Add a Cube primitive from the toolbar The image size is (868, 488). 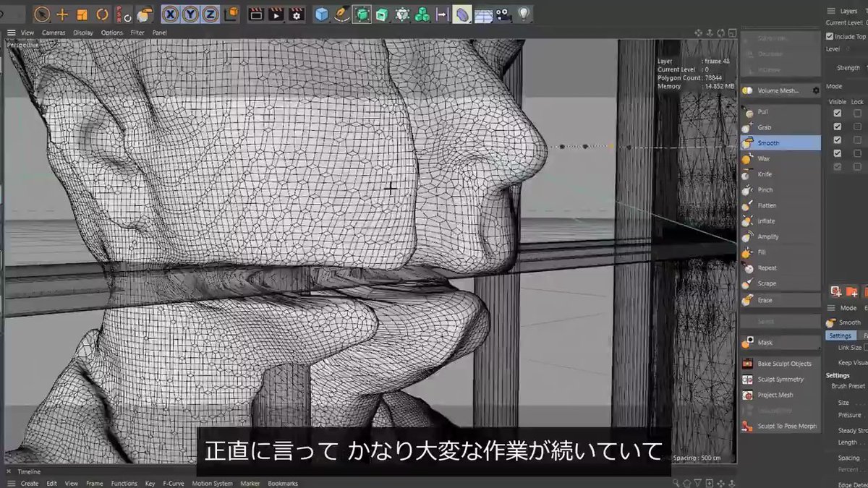pyautogui.click(x=321, y=14)
